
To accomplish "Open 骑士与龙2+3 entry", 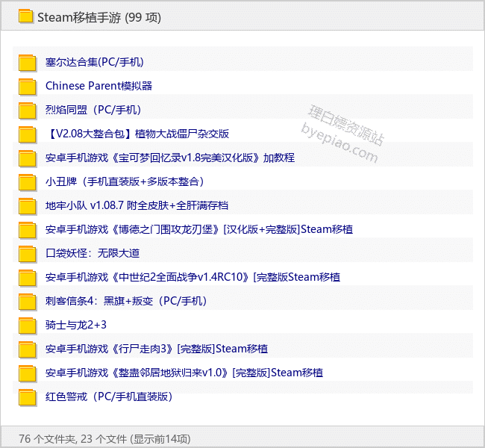I will (76, 325).
